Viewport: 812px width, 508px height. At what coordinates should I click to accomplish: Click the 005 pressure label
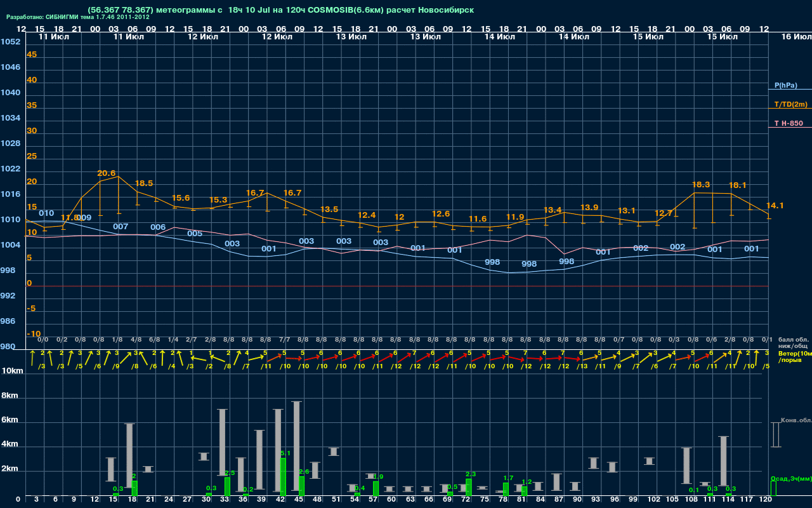[x=195, y=234]
